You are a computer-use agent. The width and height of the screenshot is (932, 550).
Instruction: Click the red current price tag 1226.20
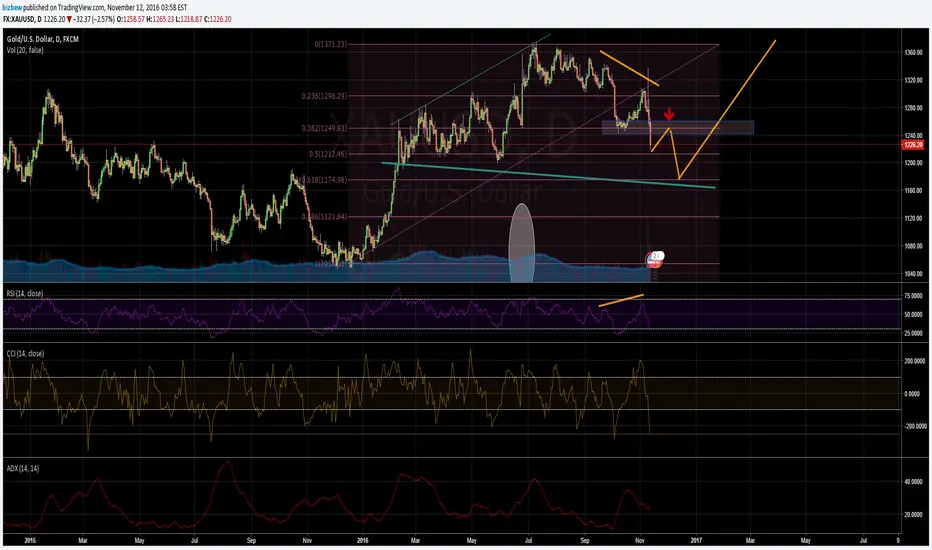913,144
